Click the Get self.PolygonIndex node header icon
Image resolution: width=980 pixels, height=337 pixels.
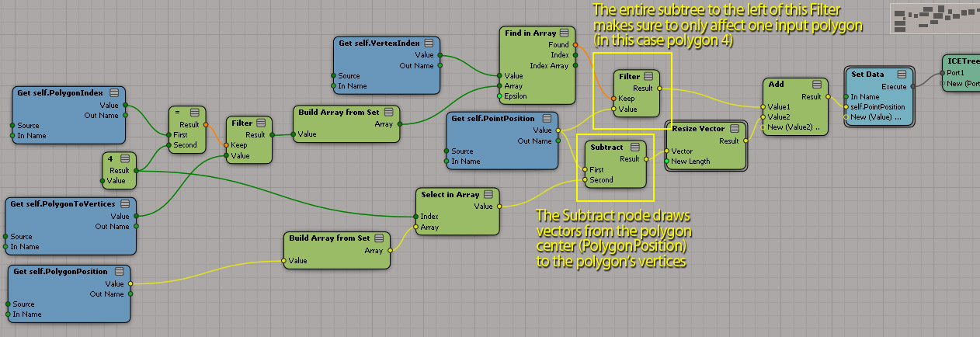pos(114,93)
